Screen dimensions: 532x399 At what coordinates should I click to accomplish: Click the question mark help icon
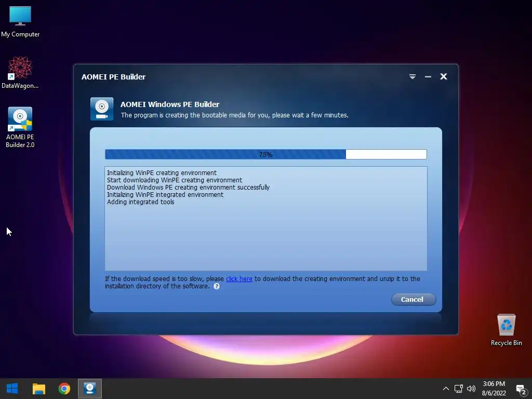pyautogui.click(x=217, y=286)
